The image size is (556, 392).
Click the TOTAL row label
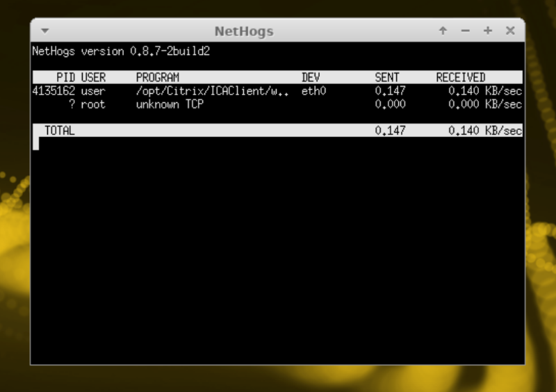59,131
